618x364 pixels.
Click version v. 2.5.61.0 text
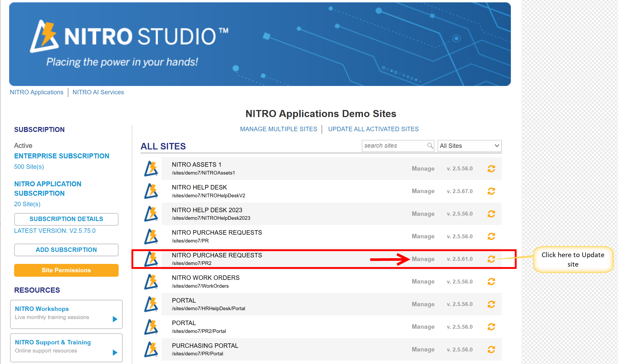coord(460,259)
